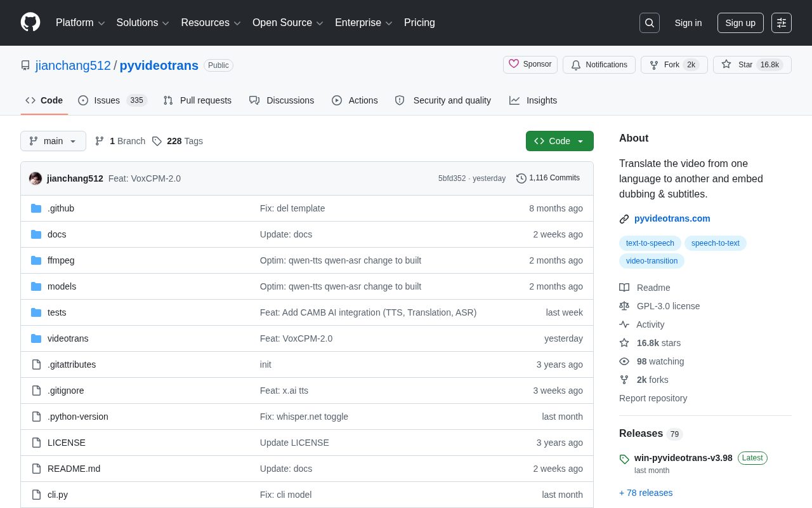Click the forks count icon
This screenshot has height=508, width=812.
[624, 380]
